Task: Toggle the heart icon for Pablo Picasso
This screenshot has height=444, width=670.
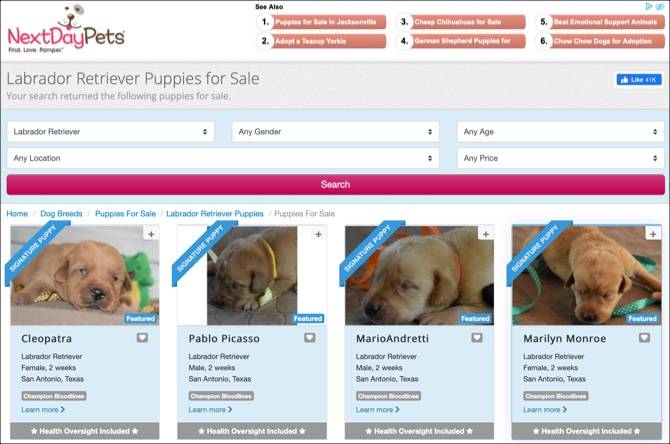Action: coord(310,338)
